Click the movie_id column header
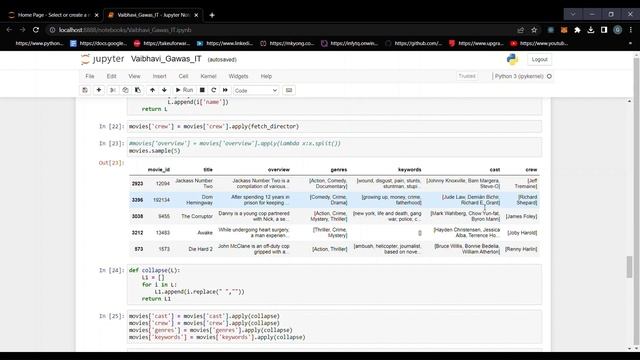The width and height of the screenshot is (640, 360). [159, 170]
